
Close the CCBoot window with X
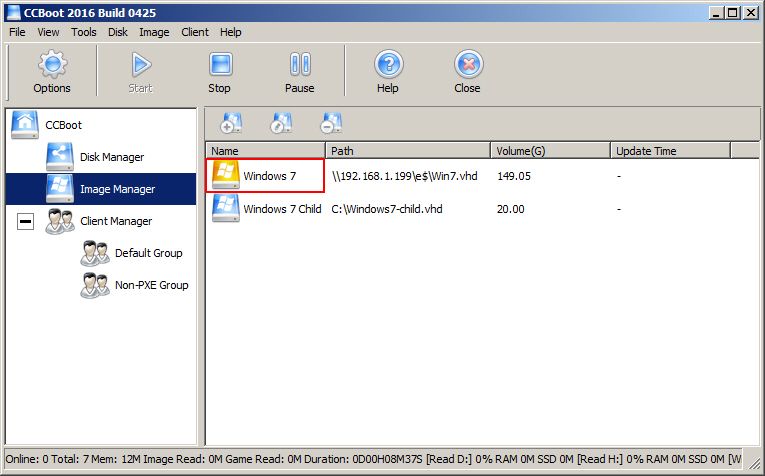750,13
